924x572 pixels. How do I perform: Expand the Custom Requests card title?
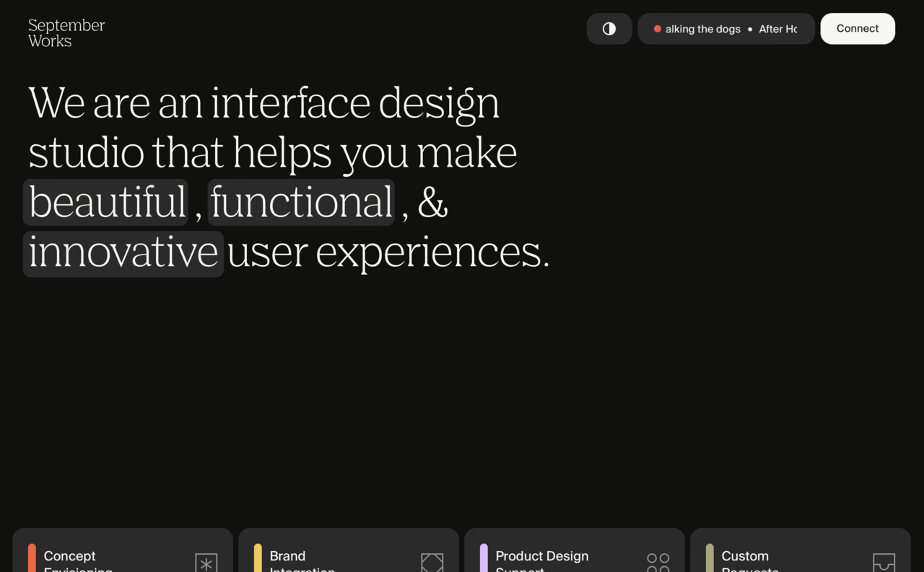click(745, 556)
